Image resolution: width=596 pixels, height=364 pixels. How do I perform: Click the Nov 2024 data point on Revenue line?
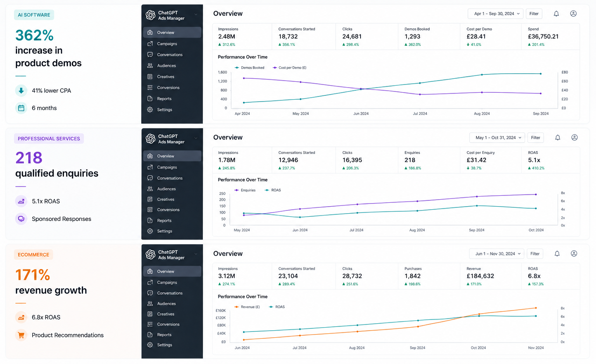[536, 308]
